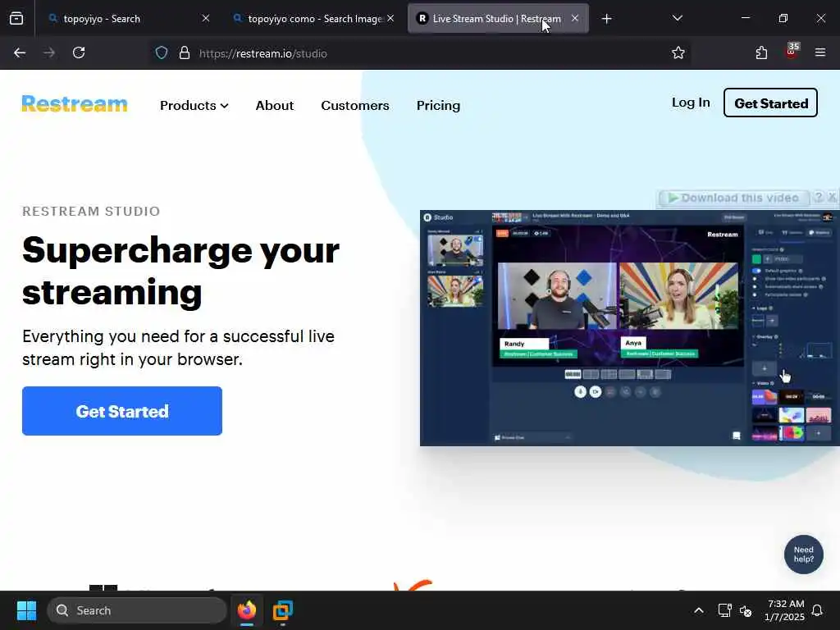Screen dimensions: 840x630
Task: Open the network status tray icon
Action: 724,610
